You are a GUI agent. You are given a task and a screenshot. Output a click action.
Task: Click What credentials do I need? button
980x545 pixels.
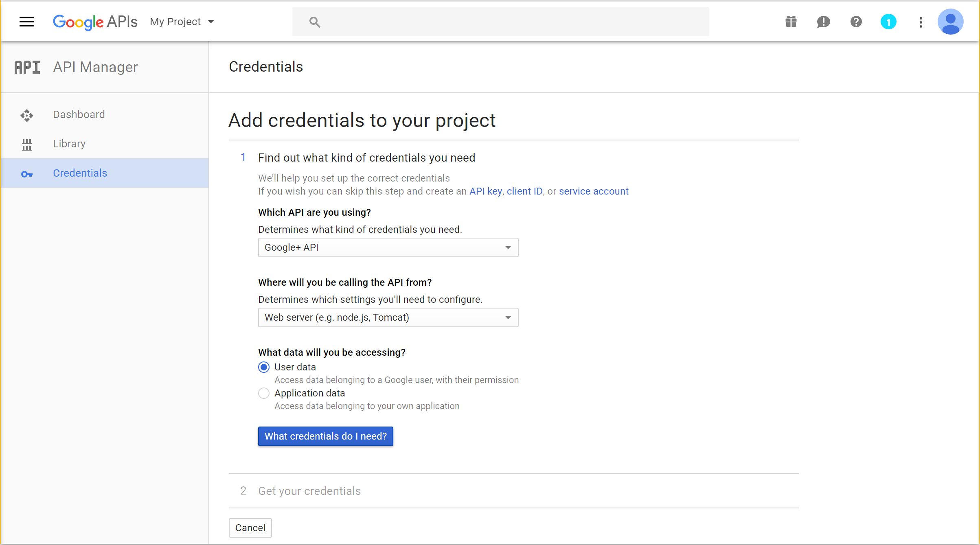326,436
